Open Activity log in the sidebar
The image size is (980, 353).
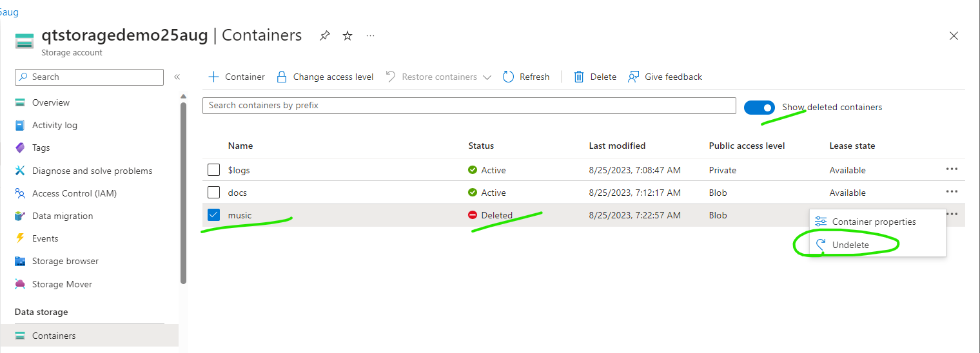(x=55, y=125)
